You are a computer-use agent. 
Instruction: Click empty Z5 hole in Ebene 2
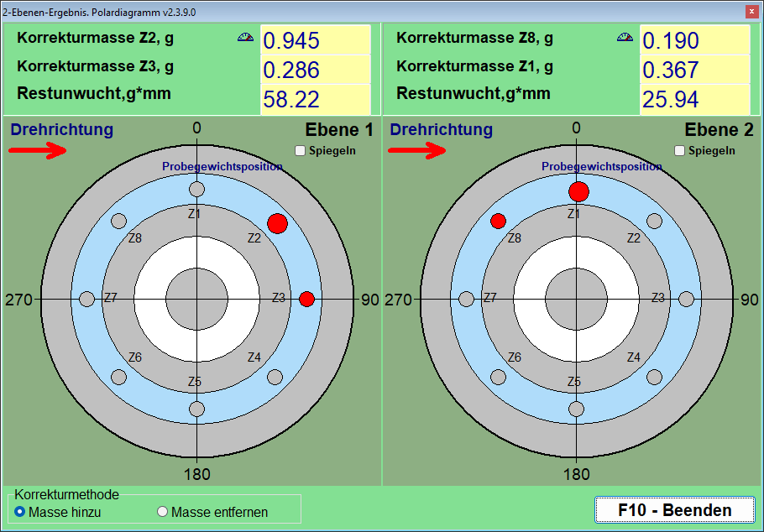[577, 409]
